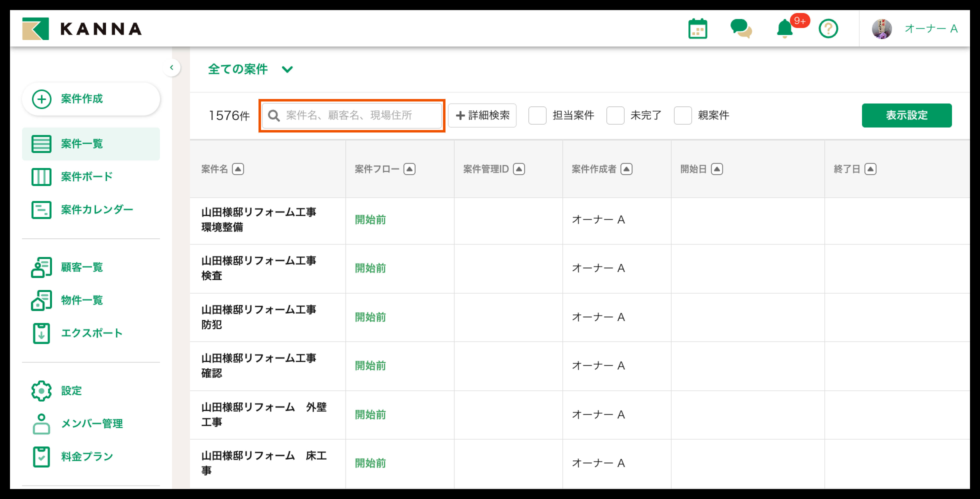Sort by 案件名 column arrow
This screenshot has width=980, height=499.
[x=238, y=169]
